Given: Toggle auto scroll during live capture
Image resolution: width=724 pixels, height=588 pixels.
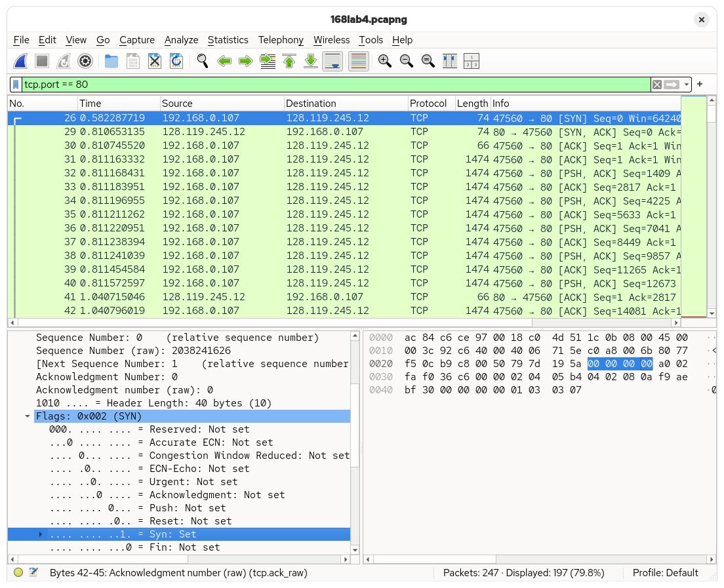Looking at the screenshot, I should (333, 62).
